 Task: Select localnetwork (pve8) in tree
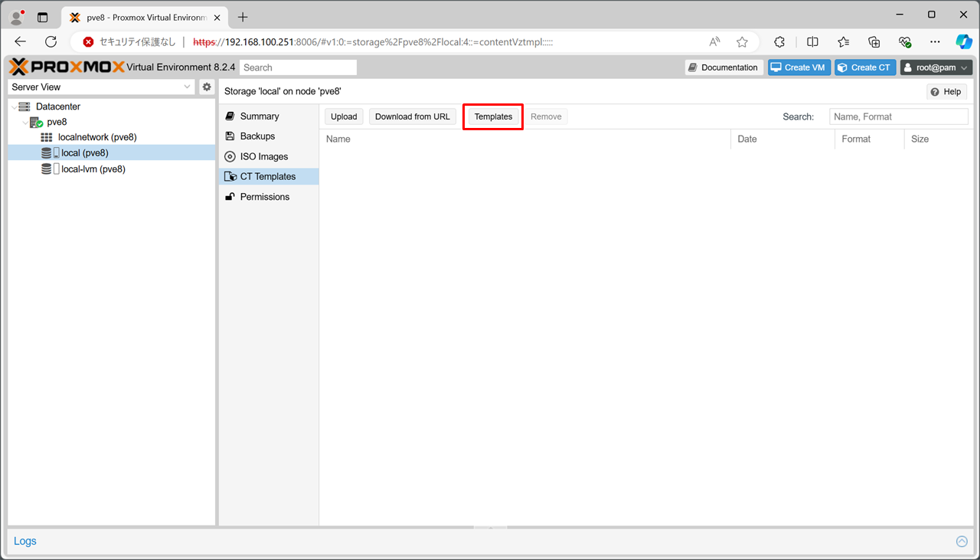pyautogui.click(x=96, y=137)
